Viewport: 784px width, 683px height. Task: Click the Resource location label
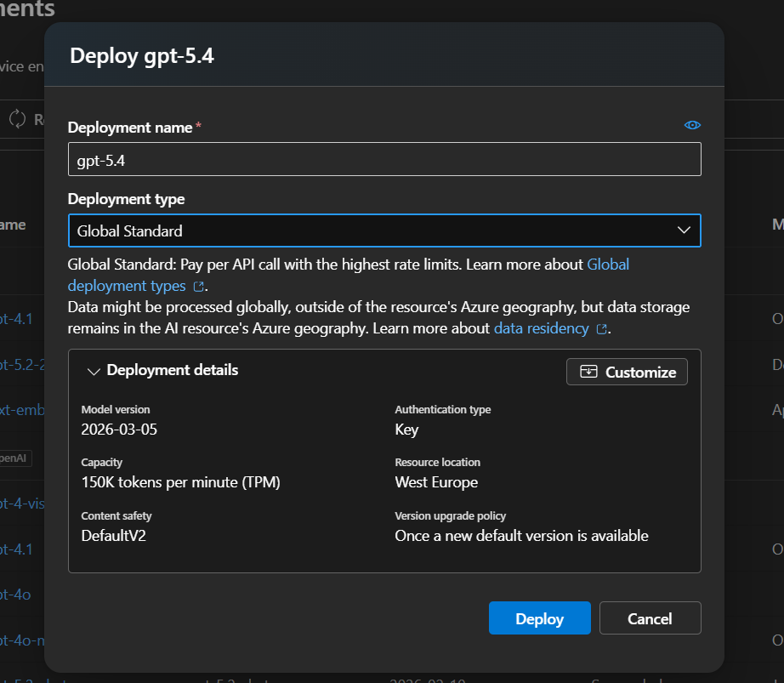(x=438, y=463)
